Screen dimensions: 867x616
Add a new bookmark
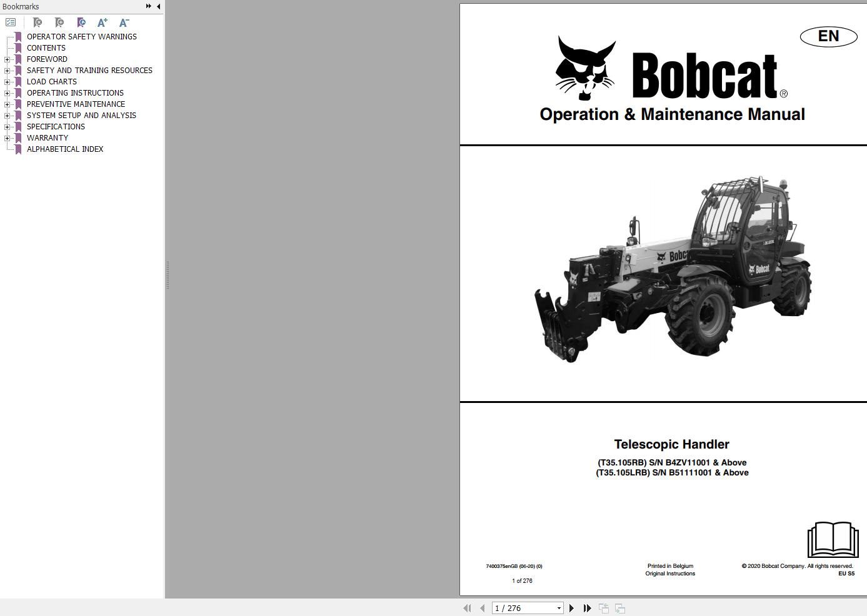[60, 22]
